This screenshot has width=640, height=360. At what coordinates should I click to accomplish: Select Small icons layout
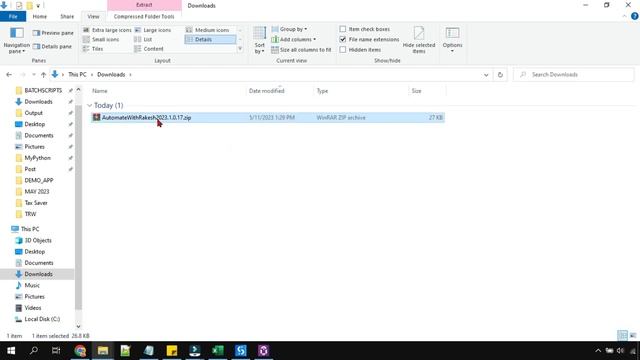point(101,39)
